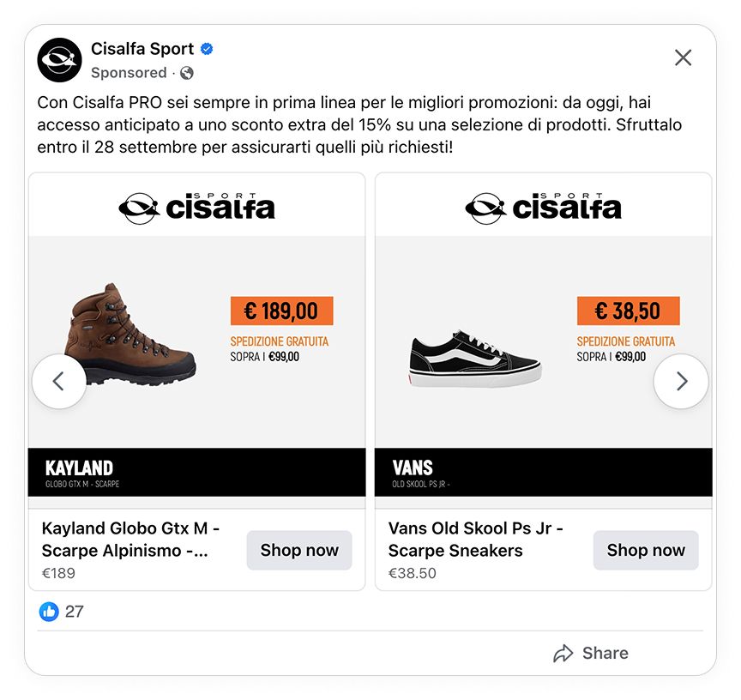Click the thumbs-up Like reaction icon
This screenshot has width=741, height=700.
click(49, 612)
